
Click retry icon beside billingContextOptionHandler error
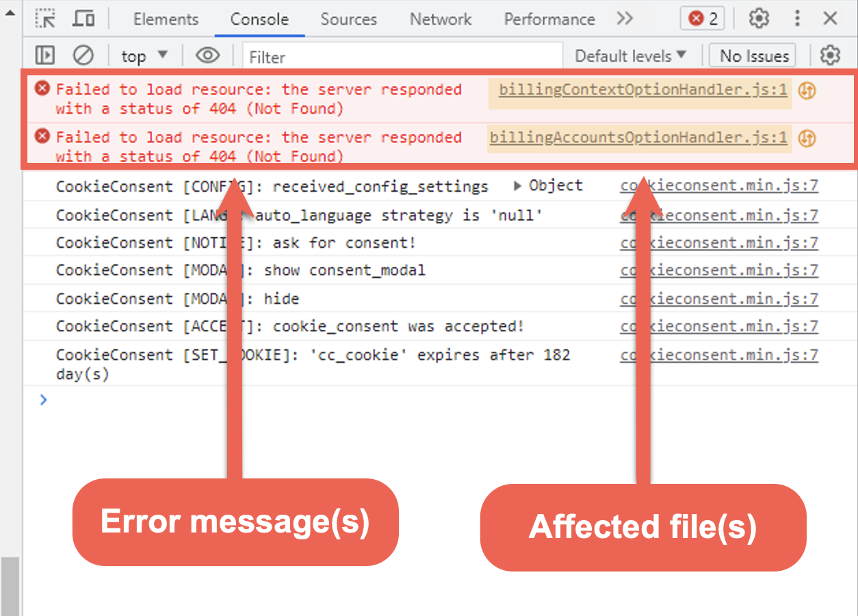tap(806, 90)
